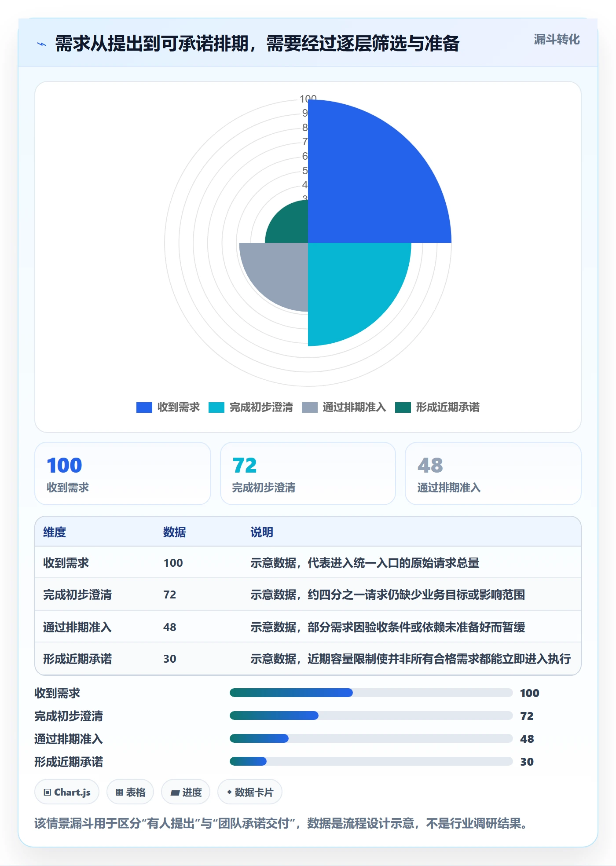This screenshot has width=616, height=866.
Task: Toggle the 形成近期承诺 legend item
Action: (437, 407)
